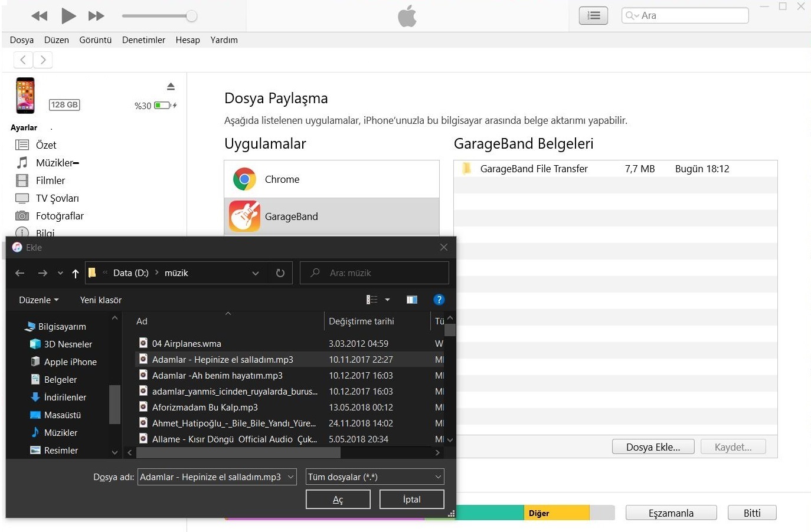Open the Denetimler menu
Image resolution: width=811 pixels, height=532 pixels.
point(143,40)
